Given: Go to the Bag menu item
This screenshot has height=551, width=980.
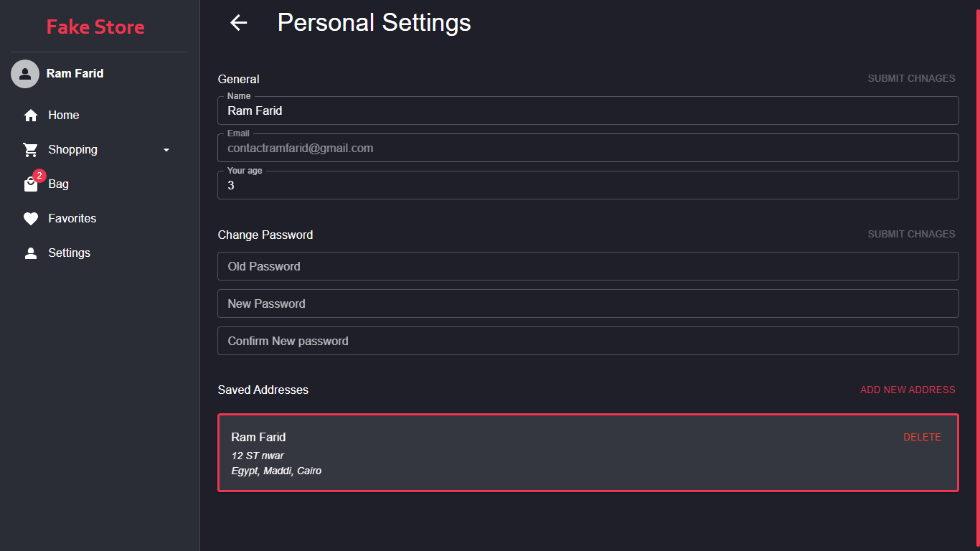Looking at the screenshot, I should pos(59,184).
